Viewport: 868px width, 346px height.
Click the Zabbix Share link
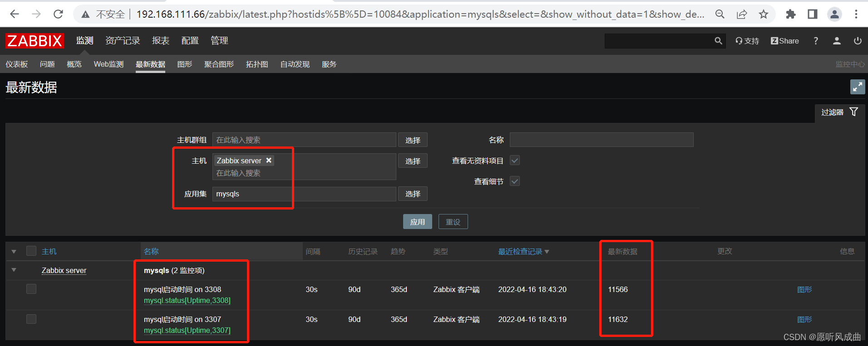point(785,41)
